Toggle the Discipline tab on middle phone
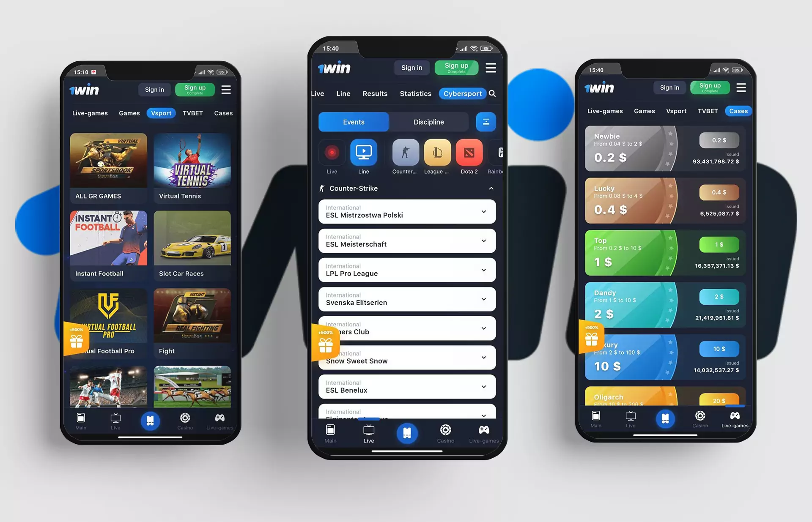The width and height of the screenshot is (812, 522). (x=428, y=122)
